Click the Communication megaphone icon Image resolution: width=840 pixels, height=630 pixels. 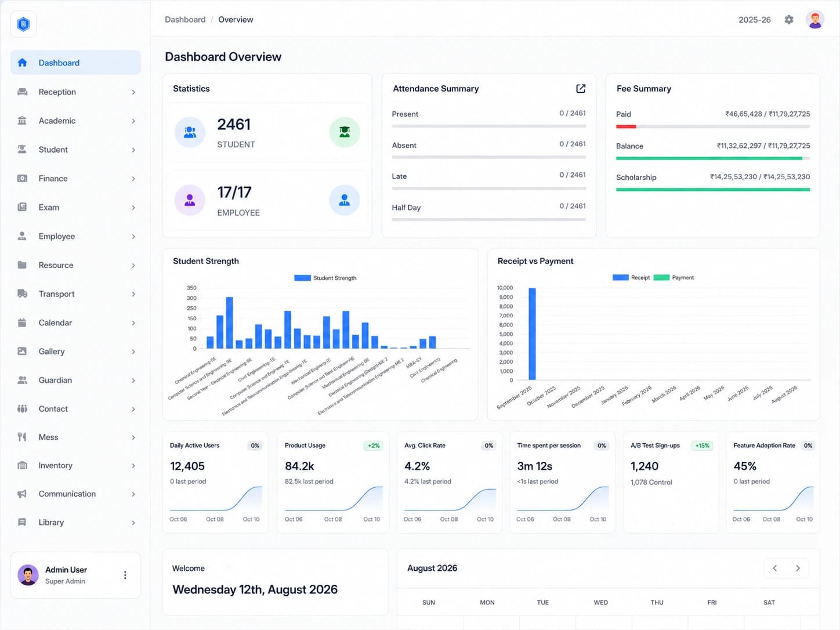[22, 494]
